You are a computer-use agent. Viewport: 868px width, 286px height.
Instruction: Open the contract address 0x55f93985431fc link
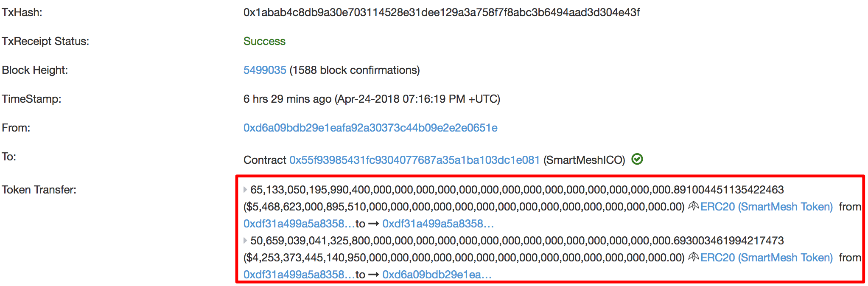click(414, 160)
